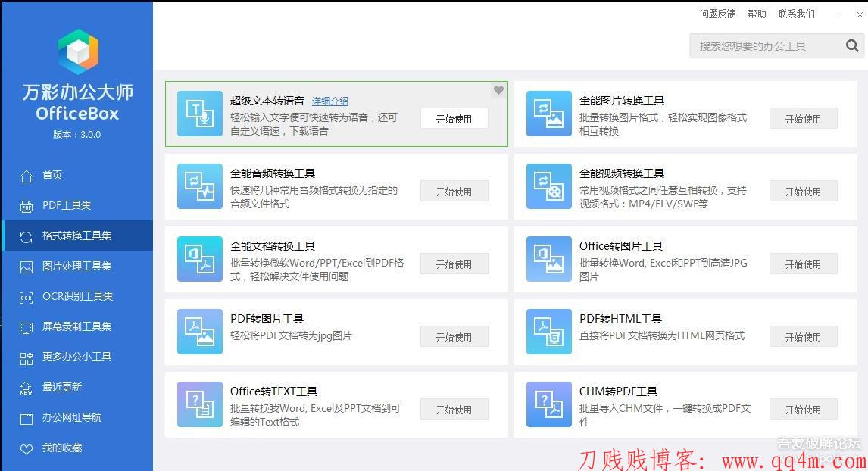868x471 pixels.
Task: Click 开始使用 for PDF转HTML工具
Action: point(803,336)
